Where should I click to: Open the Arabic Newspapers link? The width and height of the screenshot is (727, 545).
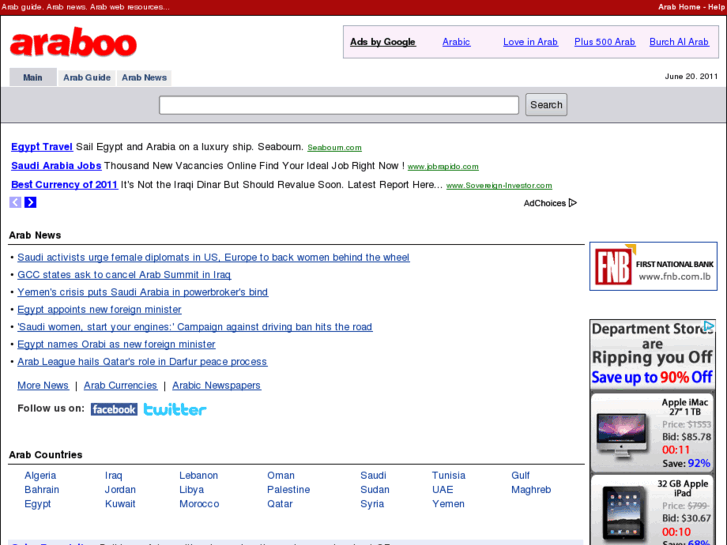click(x=216, y=385)
